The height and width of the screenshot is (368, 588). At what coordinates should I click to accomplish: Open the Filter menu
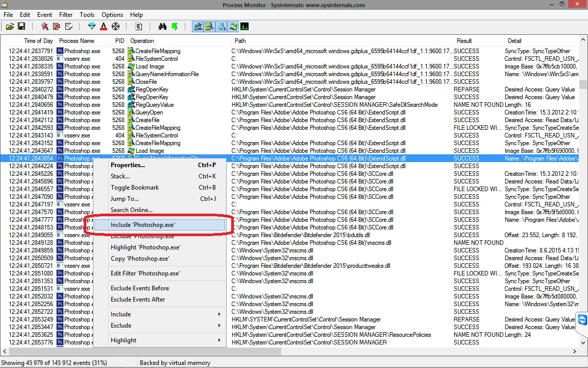point(66,15)
